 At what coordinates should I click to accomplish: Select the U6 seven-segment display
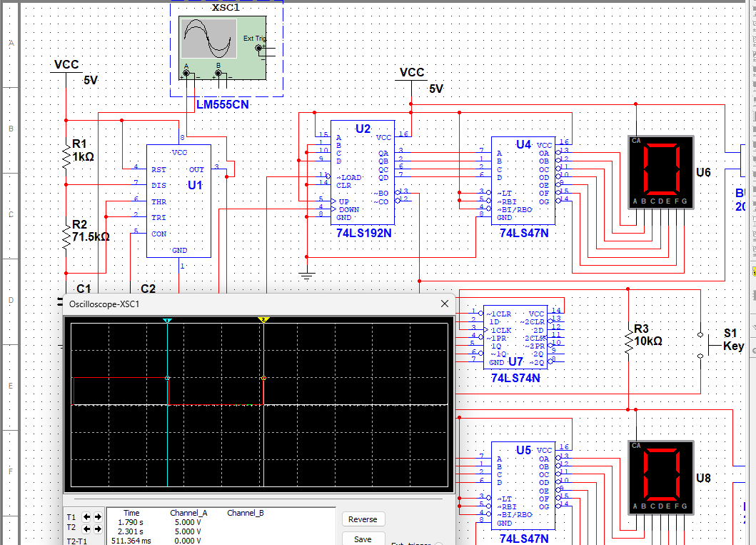[x=661, y=172]
